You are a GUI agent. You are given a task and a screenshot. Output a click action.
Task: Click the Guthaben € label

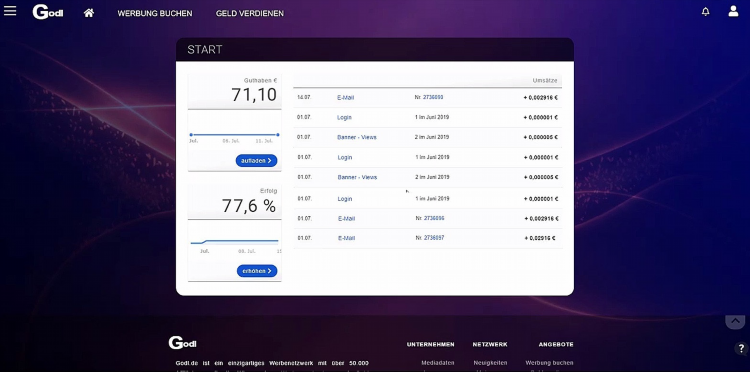tap(260, 81)
